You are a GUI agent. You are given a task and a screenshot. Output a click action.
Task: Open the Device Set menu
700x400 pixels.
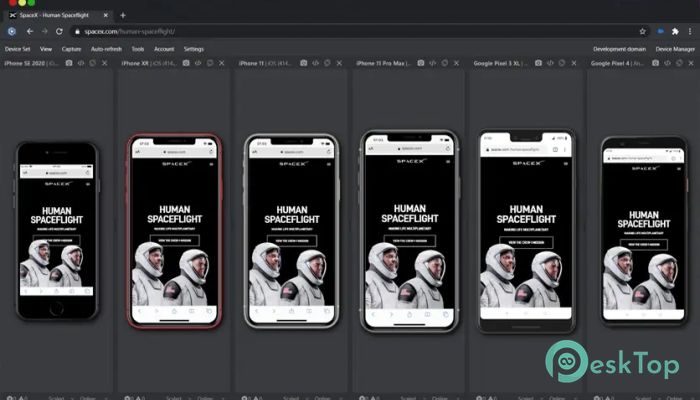(x=17, y=49)
